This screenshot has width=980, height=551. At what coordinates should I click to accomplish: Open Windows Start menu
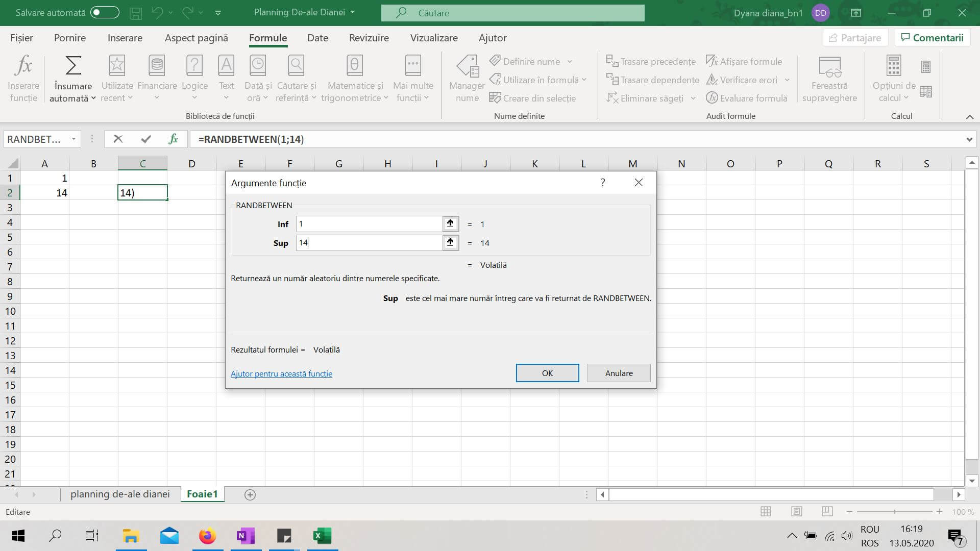coord(18,536)
